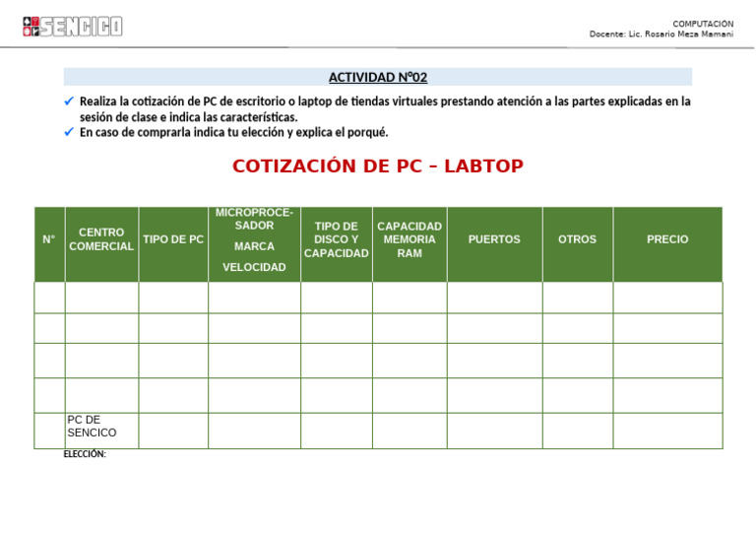Click the 'PC DE SENCICO' table cell

(101, 431)
